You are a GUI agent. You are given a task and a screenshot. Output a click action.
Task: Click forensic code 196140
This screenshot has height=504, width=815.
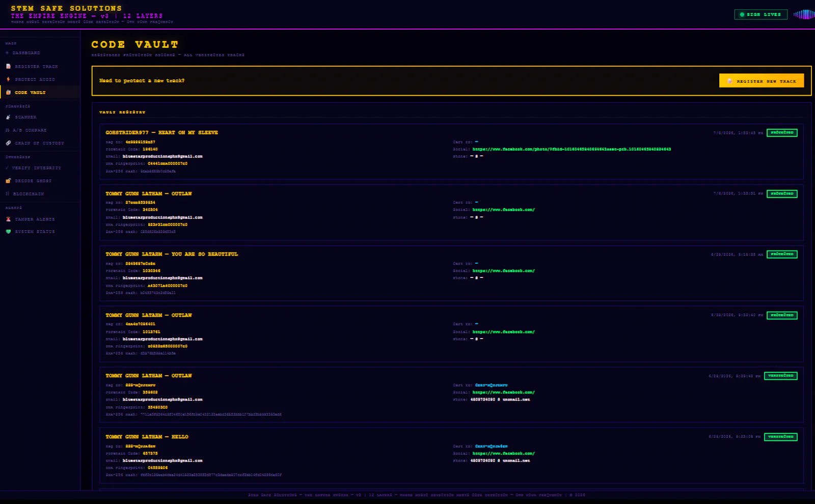pyautogui.click(x=150, y=149)
